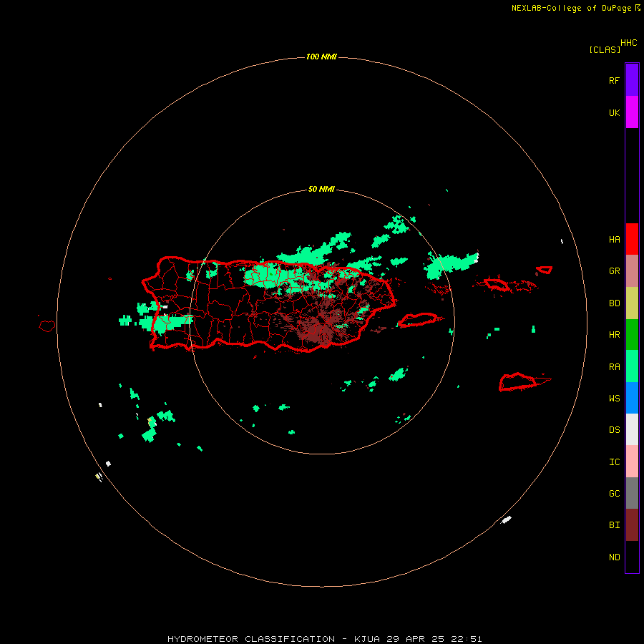Click the St. Thomas island outline
This screenshot has height=644, width=644.
click(497, 284)
